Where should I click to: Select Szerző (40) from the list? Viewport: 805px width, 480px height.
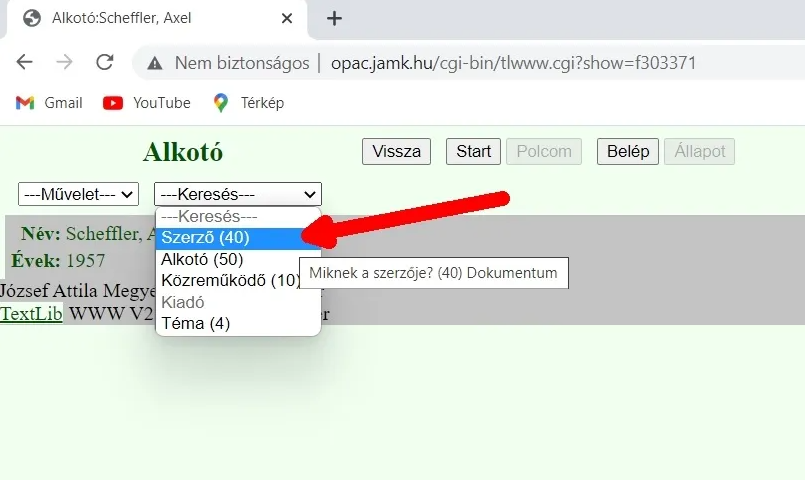coord(205,238)
